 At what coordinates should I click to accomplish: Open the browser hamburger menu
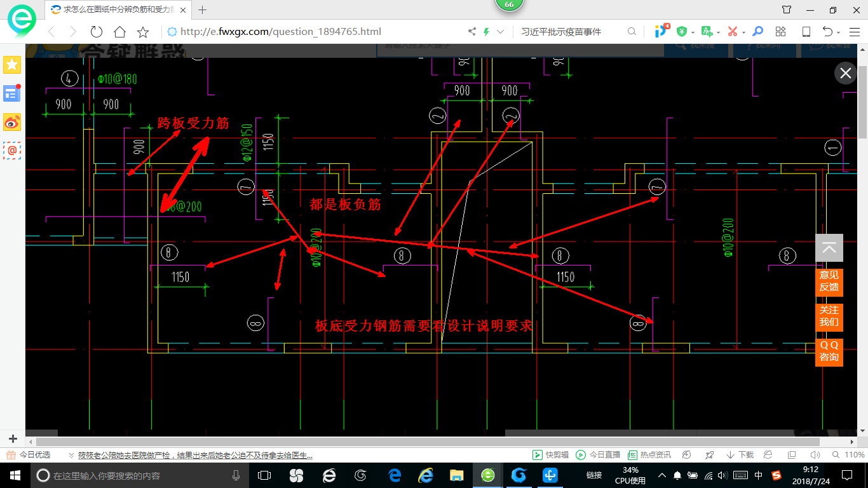click(x=854, y=32)
